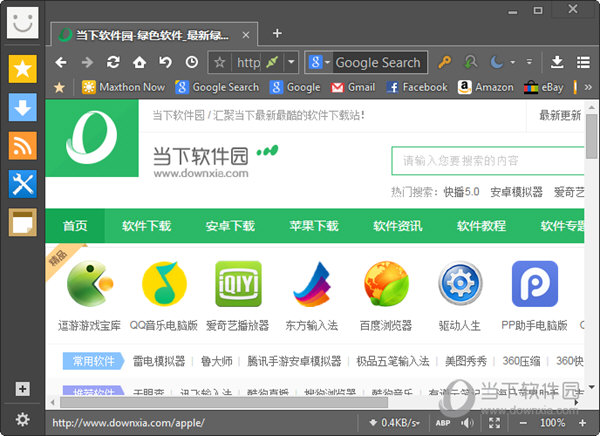
Task: Click the Maxthon Now bookmark
Action: (125, 87)
